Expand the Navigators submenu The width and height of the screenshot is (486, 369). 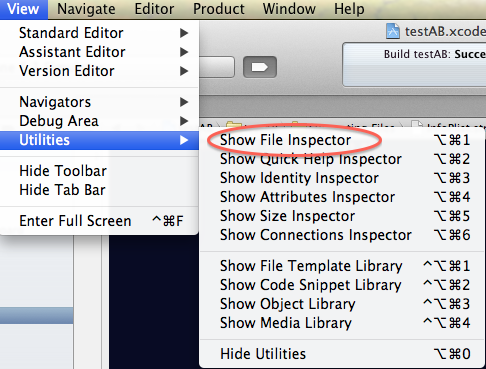[x=99, y=102]
